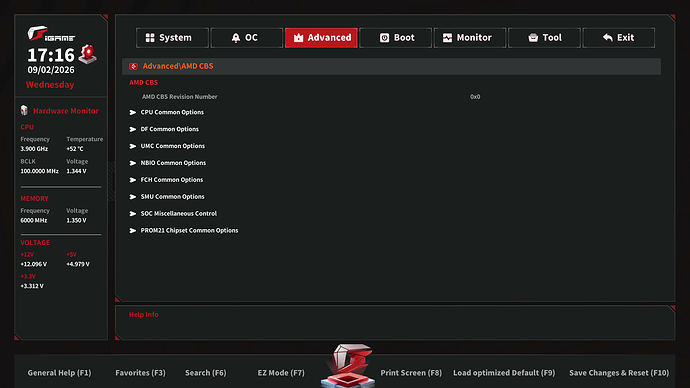This screenshot has width=690, height=388.
Task: Open PROM21 Chipset Common Options submenu
Action: (x=189, y=230)
